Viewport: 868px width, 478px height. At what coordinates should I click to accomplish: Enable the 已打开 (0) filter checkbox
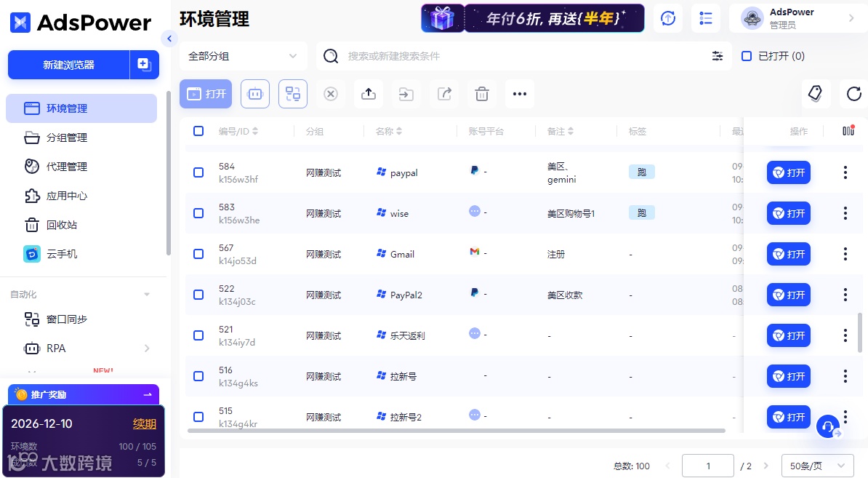tap(746, 56)
